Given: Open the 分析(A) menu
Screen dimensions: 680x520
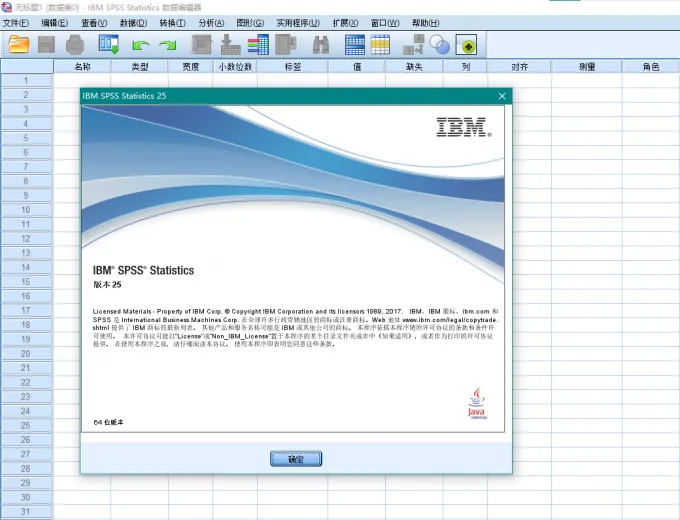Looking at the screenshot, I should click(x=211, y=23).
